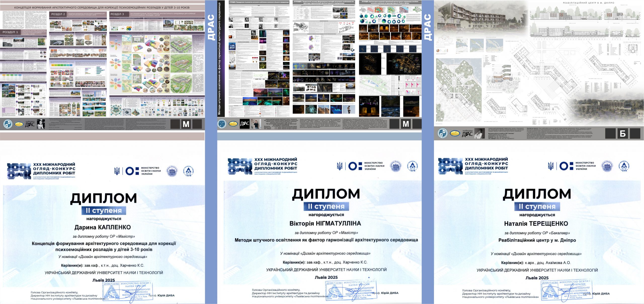The image size is (644, 304).
Task: Select the 'РОЗДІЛ 3' header on the left poster
Action: 117,14
